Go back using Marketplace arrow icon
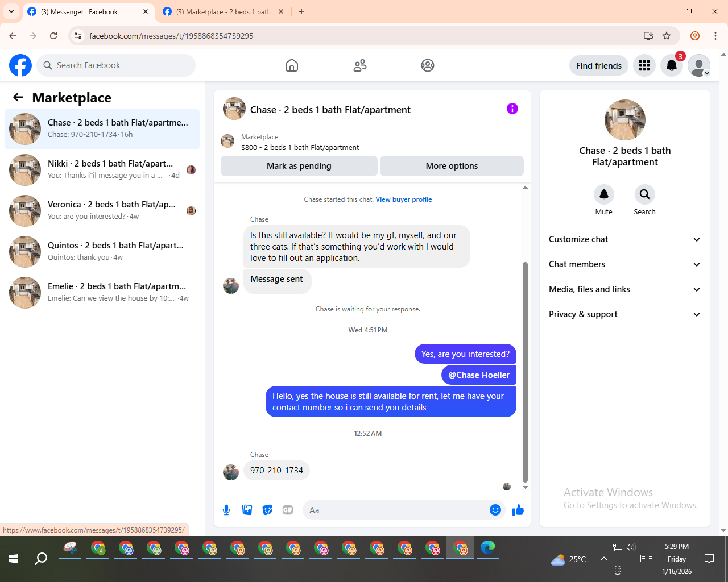 [x=18, y=97]
